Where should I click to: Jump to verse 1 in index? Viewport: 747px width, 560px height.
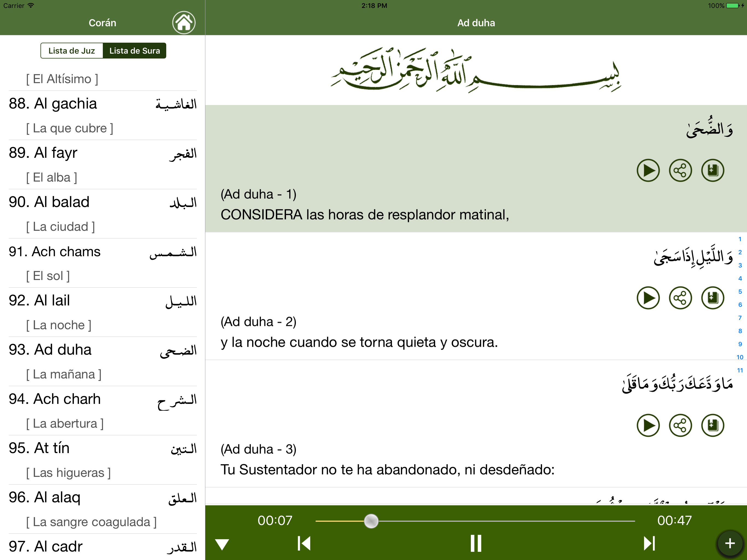point(740,239)
